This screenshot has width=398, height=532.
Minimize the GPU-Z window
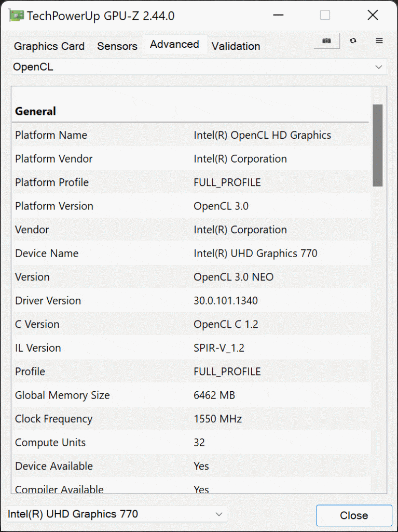point(278,16)
